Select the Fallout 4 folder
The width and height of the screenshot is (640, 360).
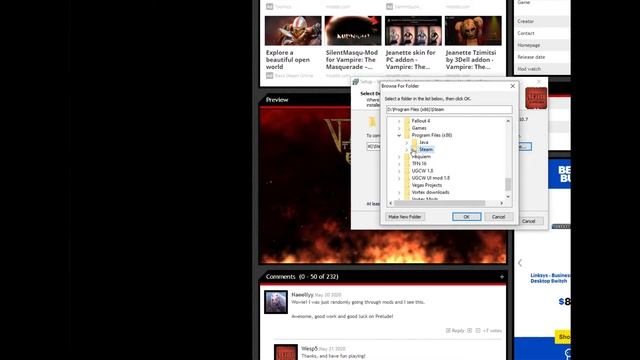pyautogui.click(x=421, y=121)
